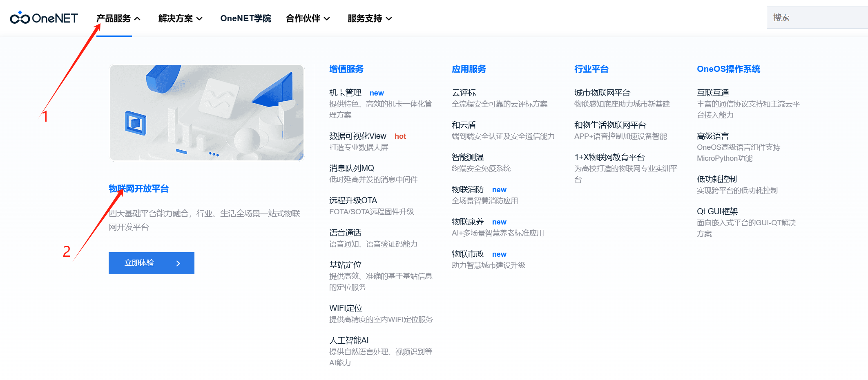The width and height of the screenshot is (868, 380).
Task: Open 机卡管理 service
Action: pos(345,93)
